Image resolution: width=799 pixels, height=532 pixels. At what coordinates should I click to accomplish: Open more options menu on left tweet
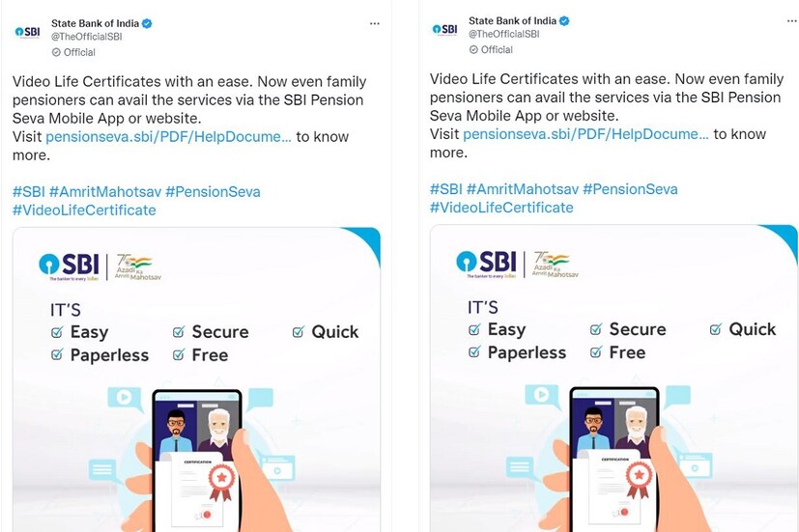pyautogui.click(x=375, y=23)
